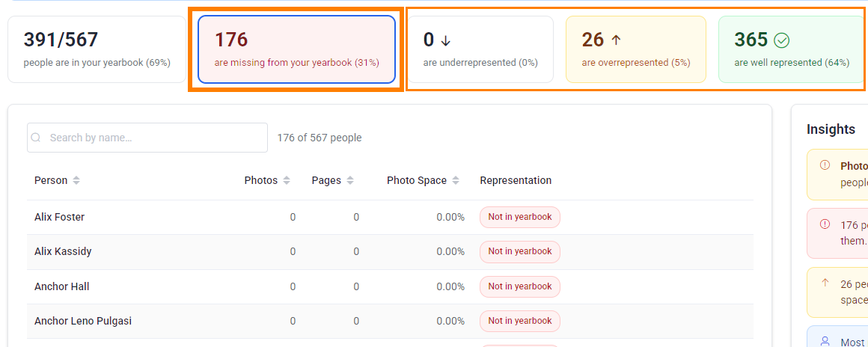Click Alix Kassidy's Not in yearbook badge
This screenshot has width=868, height=347.
[520, 252]
